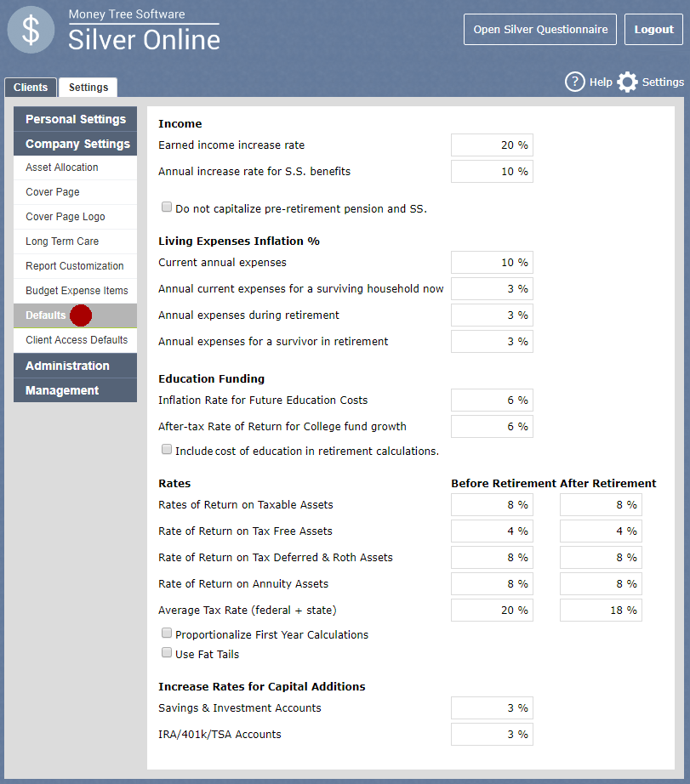Open Client Access Defaults
690x784 pixels.
(75, 340)
